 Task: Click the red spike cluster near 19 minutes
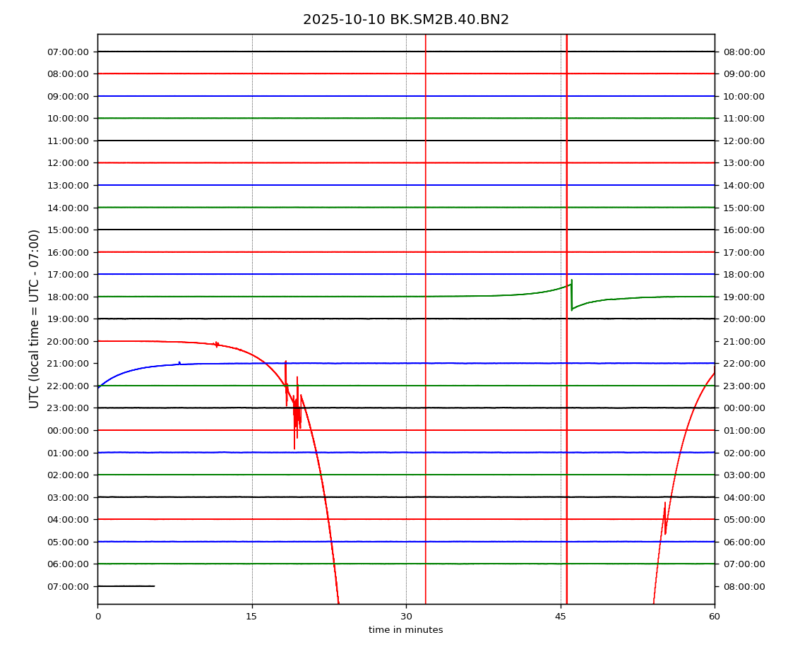[x=297, y=413]
